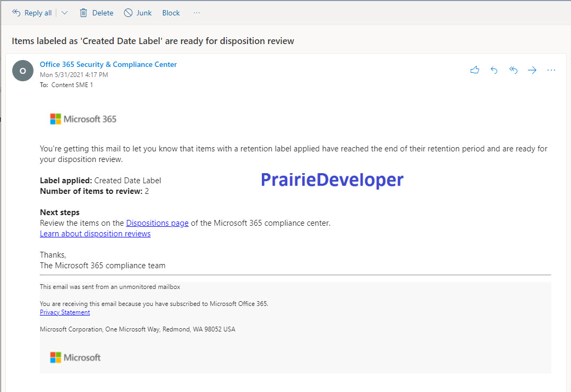Screen dimensions: 571x392
Task: Click recipient Content SME 1
Action: [72, 85]
